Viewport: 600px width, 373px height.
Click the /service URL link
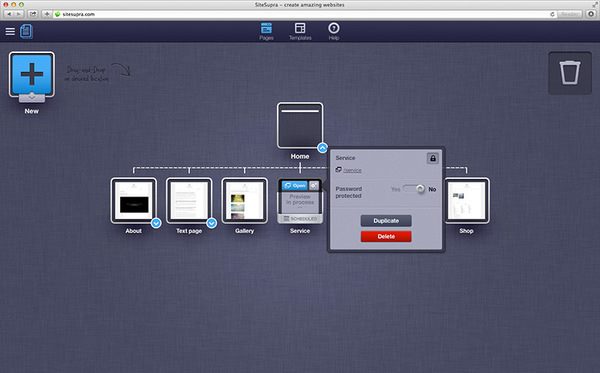point(352,170)
